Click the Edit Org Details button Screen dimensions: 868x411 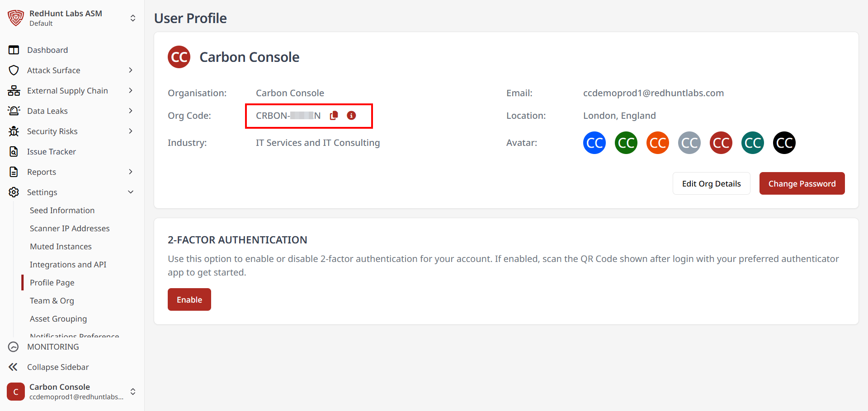click(x=712, y=183)
